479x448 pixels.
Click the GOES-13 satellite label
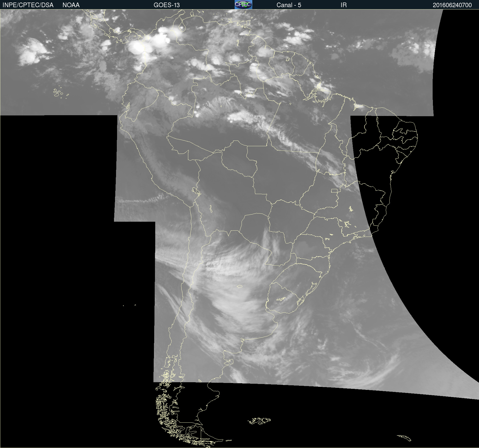point(167,5)
